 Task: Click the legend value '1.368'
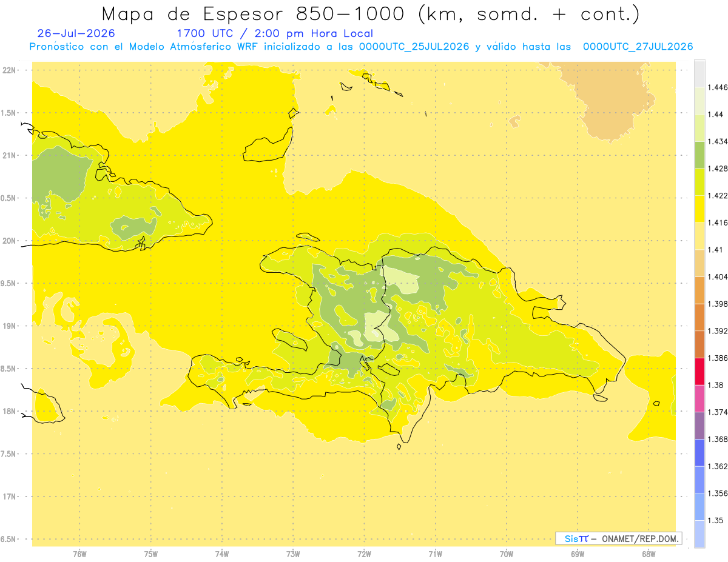tap(718, 439)
